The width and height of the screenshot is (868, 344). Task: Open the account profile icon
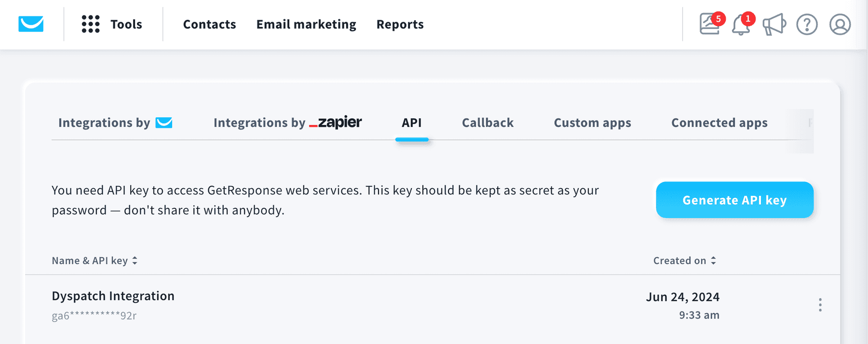click(x=839, y=25)
